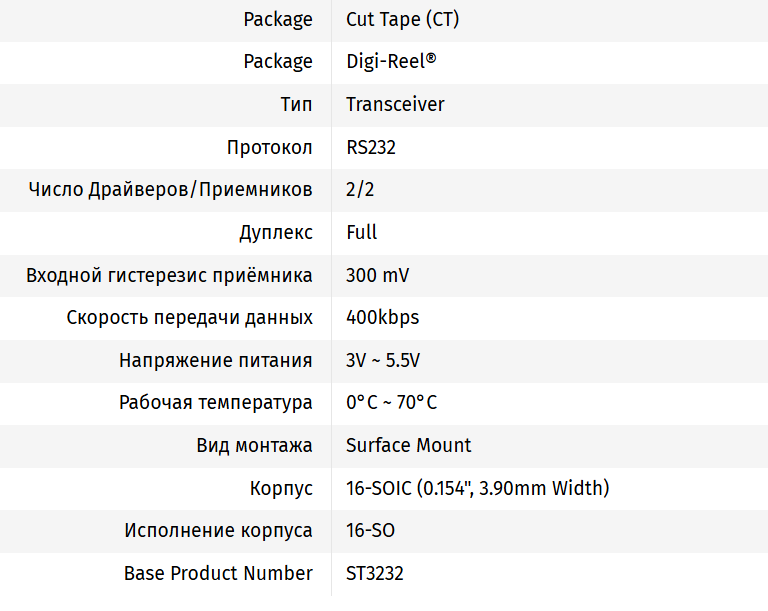
Task: Select the '16-SOIC (0.154", 3.90mm Width)' case value
Action: coord(477,488)
